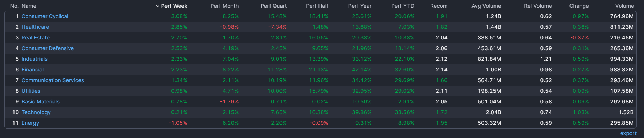Open the Healthcare sector link
The width and height of the screenshot is (644, 138).
(35, 27)
